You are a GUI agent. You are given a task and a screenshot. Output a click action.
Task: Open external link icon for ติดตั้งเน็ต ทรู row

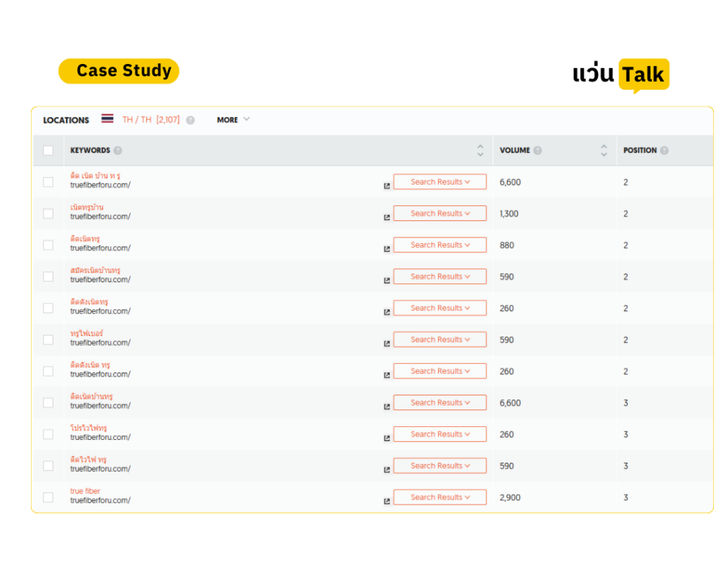[387, 375]
